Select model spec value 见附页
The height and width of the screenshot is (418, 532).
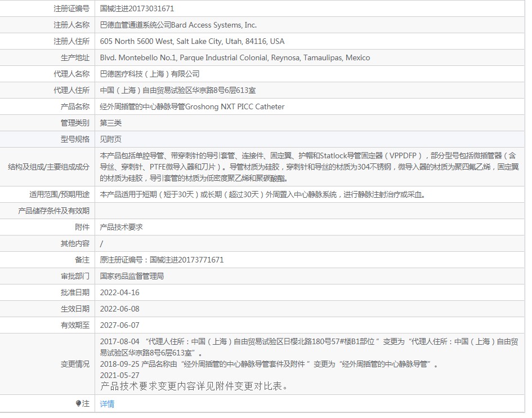pos(110,139)
